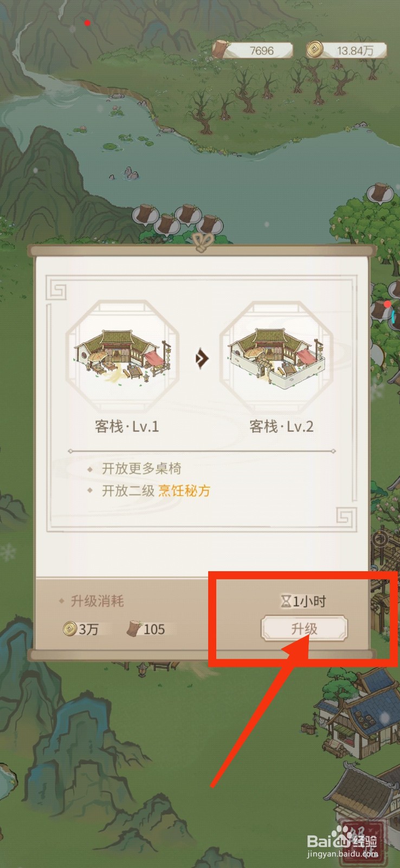Select the 客栈 Lv.2 building thumbnail
This screenshot has width=400, height=868.
click(x=276, y=358)
